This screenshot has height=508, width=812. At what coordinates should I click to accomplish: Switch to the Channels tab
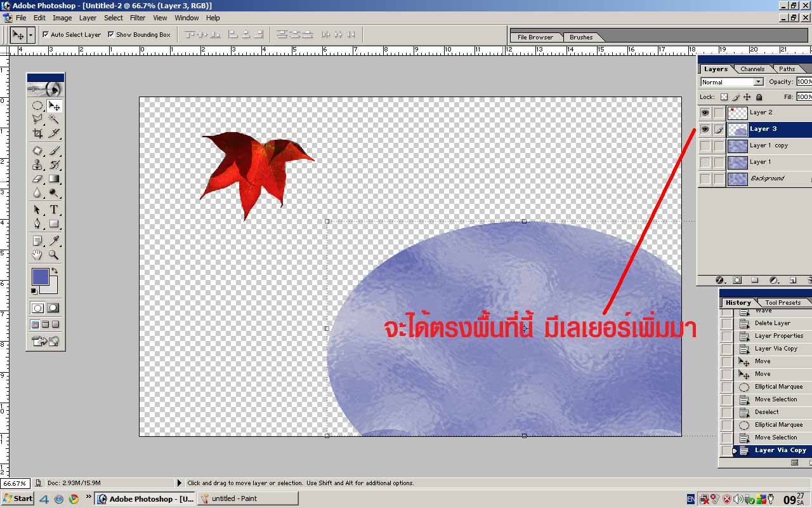[x=752, y=69]
